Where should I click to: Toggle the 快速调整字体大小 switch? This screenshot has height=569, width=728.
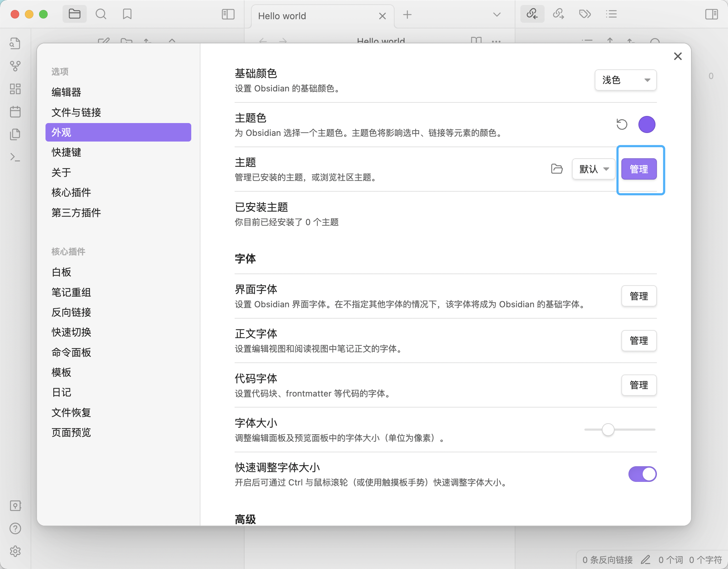642,474
